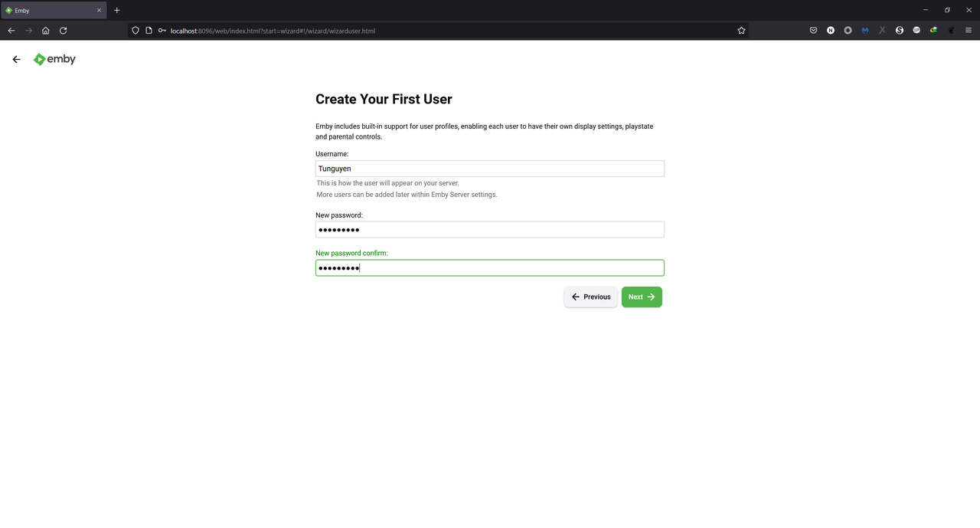Continue with the green Next button
The width and height of the screenshot is (980, 528).
pyautogui.click(x=642, y=297)
